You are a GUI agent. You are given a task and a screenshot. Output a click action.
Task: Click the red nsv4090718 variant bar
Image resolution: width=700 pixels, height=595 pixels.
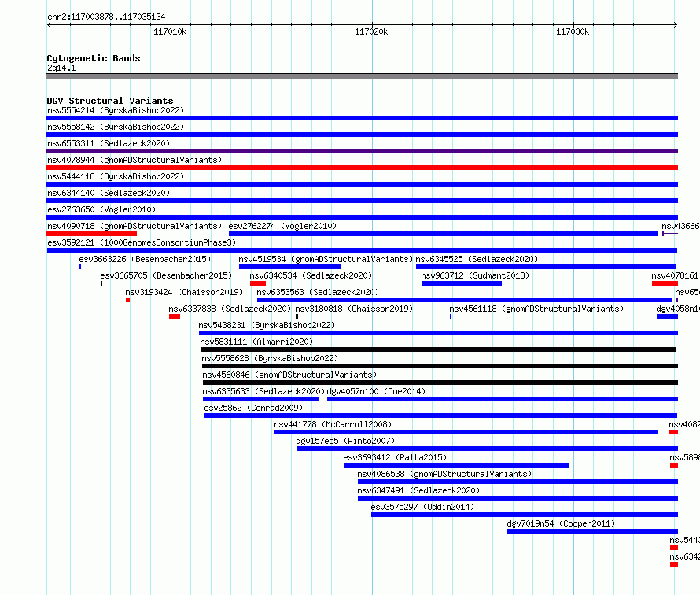pyautogui.click(x=91, y=234)
